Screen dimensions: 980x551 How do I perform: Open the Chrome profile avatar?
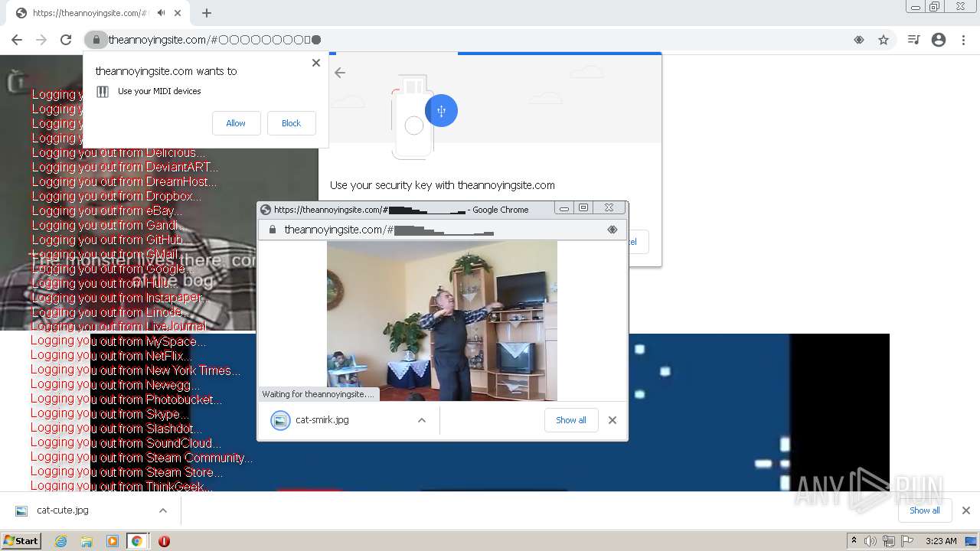point(939,40)
